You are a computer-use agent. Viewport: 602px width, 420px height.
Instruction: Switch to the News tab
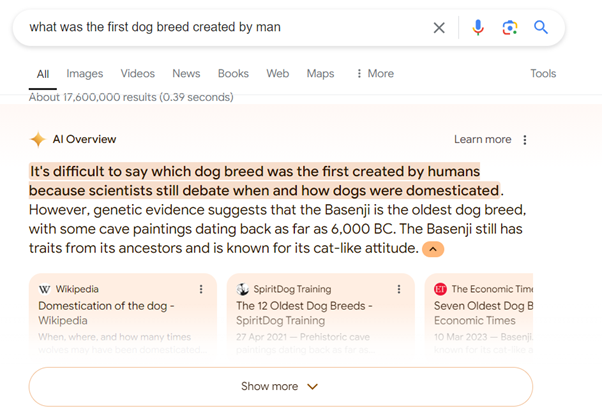pyautogui.click(x=186, y=73)
